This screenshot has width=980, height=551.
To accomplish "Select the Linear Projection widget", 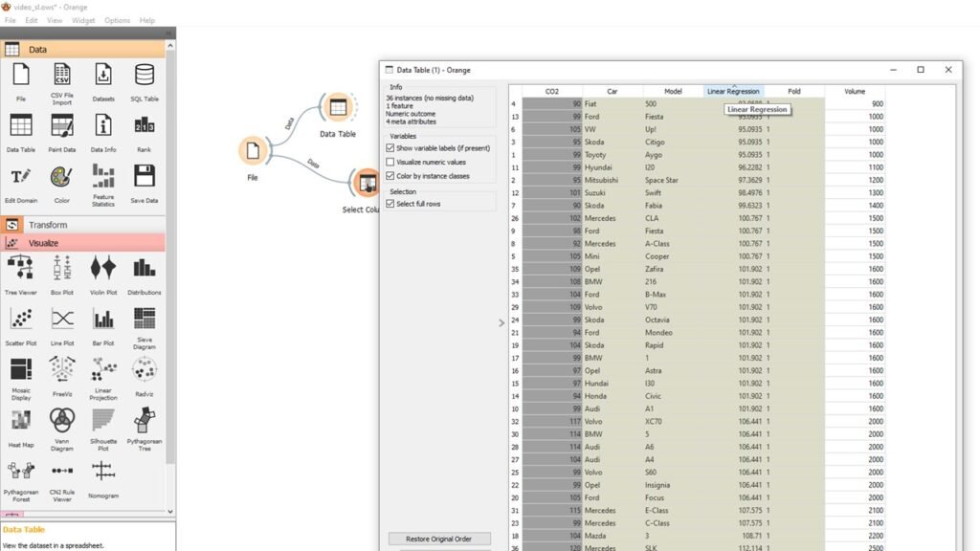I will tap(103, 379).
